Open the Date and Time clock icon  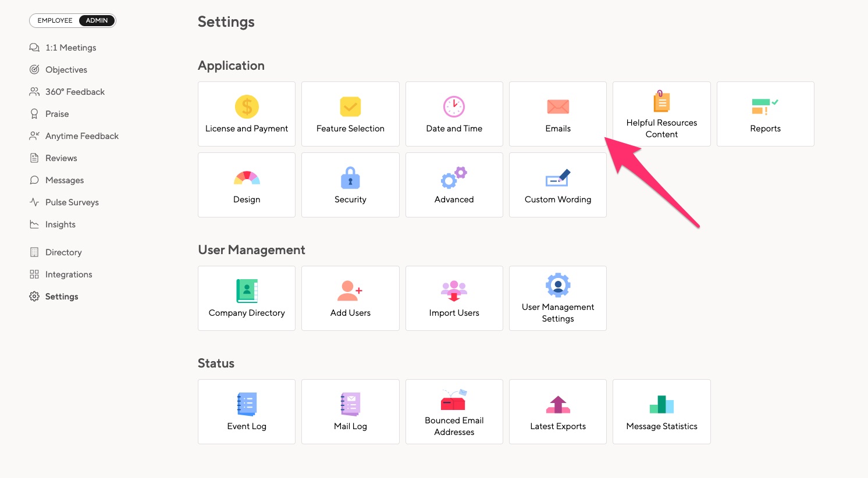[x=454, y=107]
